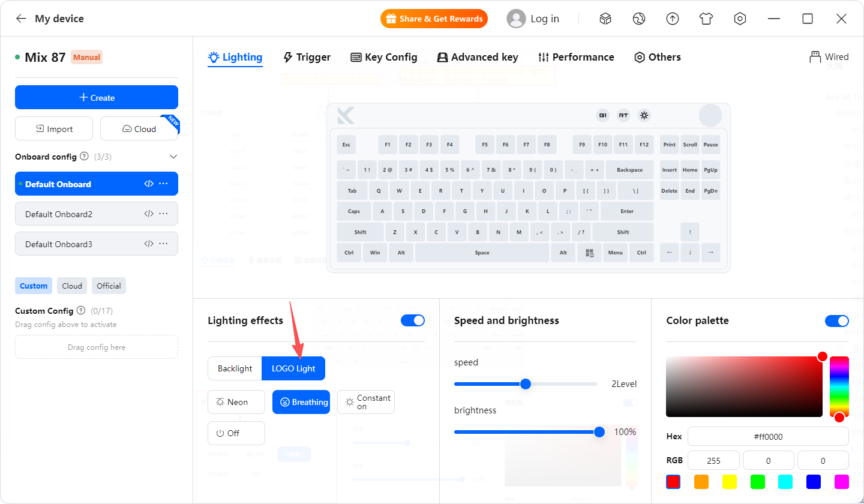The height and width of the screenshot is (504, 864).
Task: Turn lighting effect Off
Action: [236, 433]
